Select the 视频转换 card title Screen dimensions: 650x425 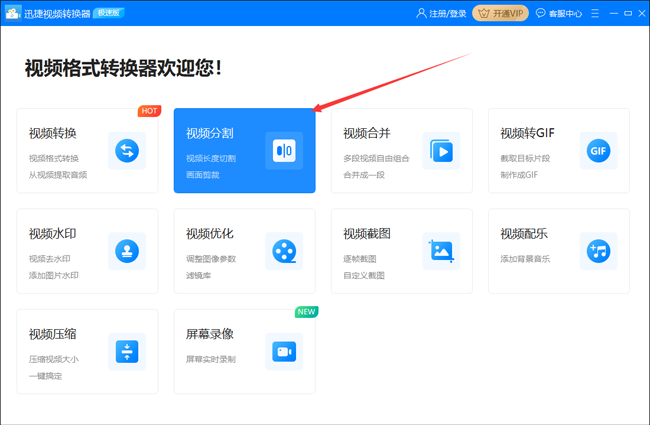pyautogui.click(x=53, y=133)
